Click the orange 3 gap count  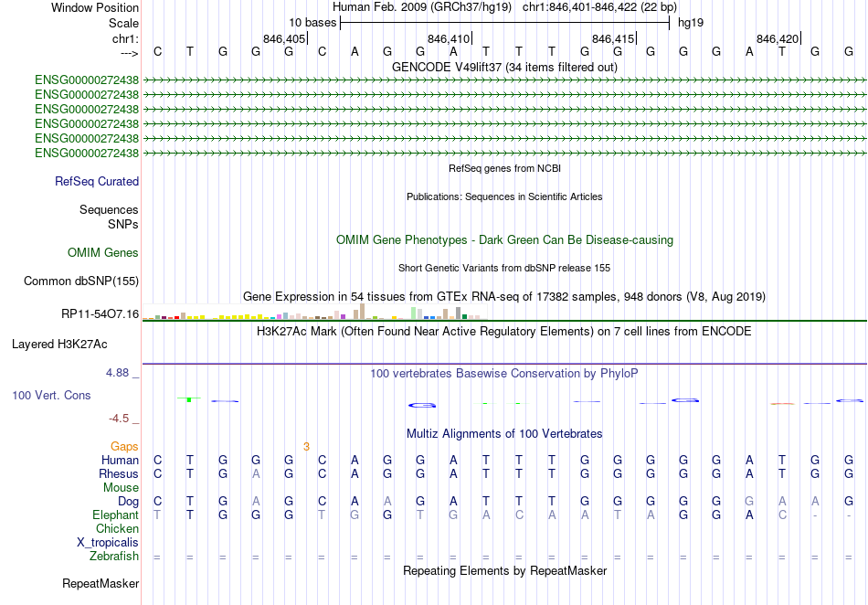click(x=306, y=446)
